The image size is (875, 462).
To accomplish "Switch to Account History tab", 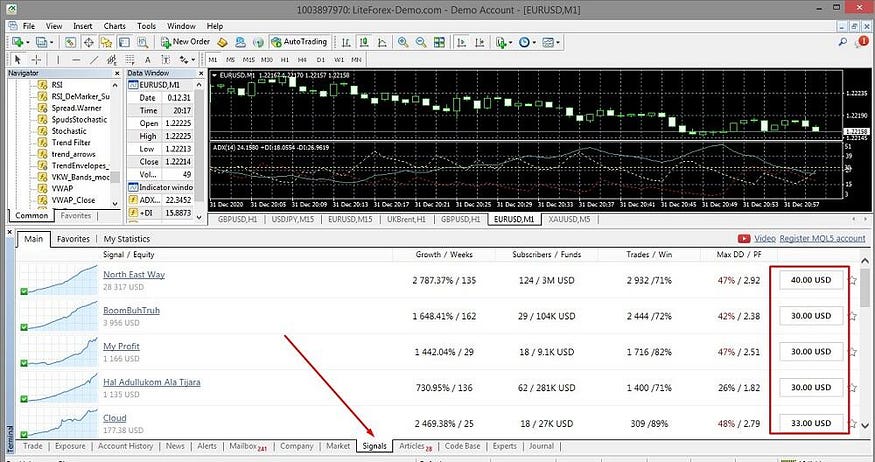I will point(126,446).
